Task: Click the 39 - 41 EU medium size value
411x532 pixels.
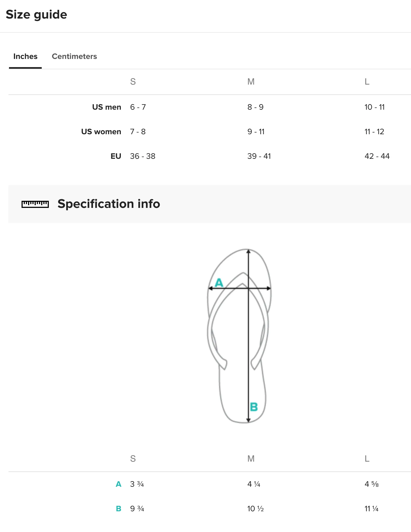Action: coord(259,156)
